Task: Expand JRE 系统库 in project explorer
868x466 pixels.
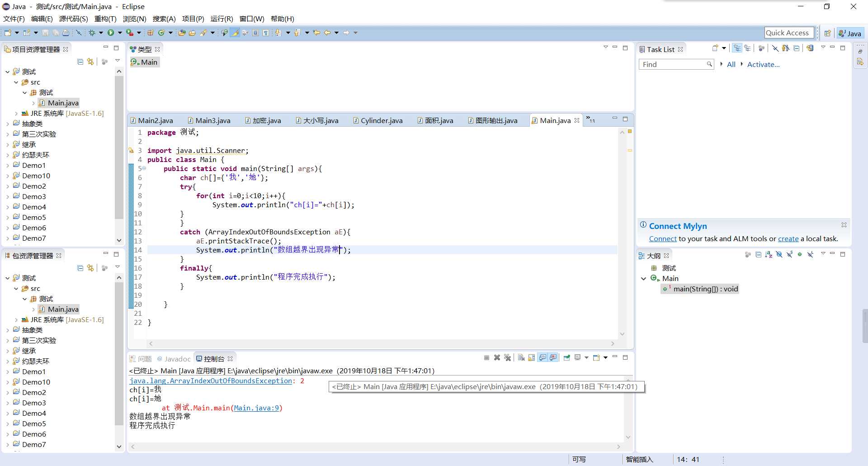Action: (x=16, y=114)
